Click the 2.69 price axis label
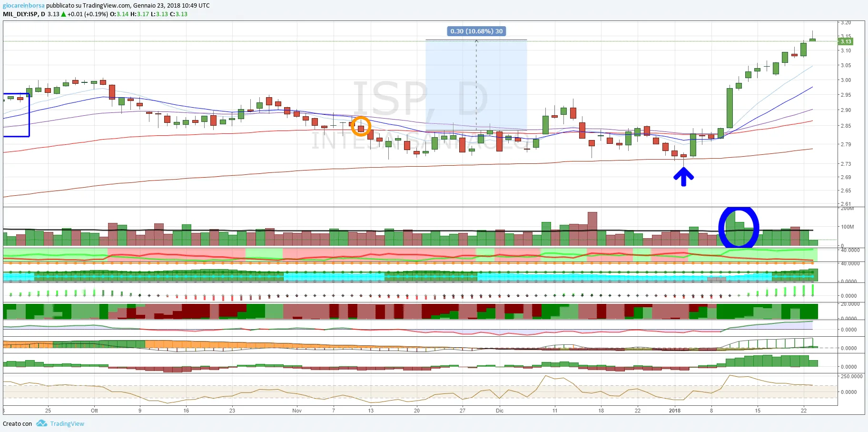Viewport: 868px width, 432px height. 846,177
